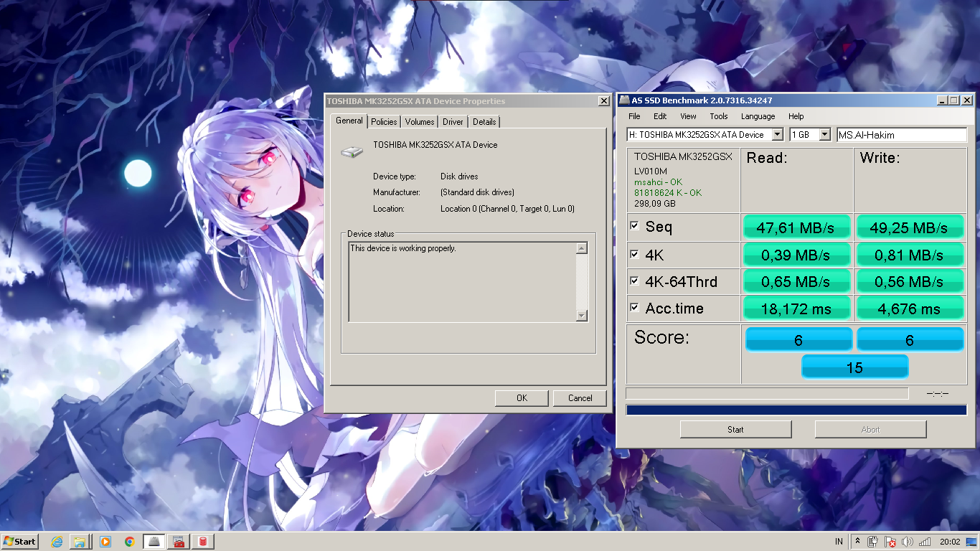Switch to the Volumes tab
Screen dimensions: 980x551
click(420, 122)
